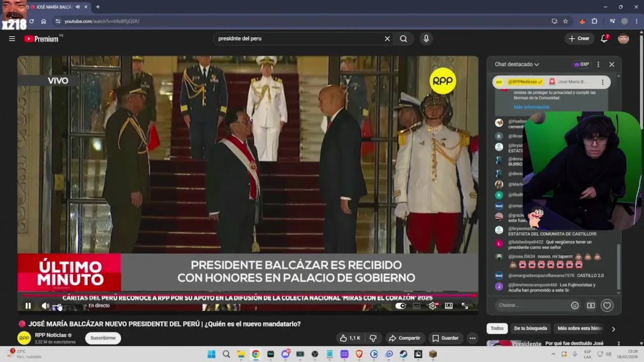This screenshot has height=362, width=644.
Task: Save video with Guardar button
Action: [445, 338]
